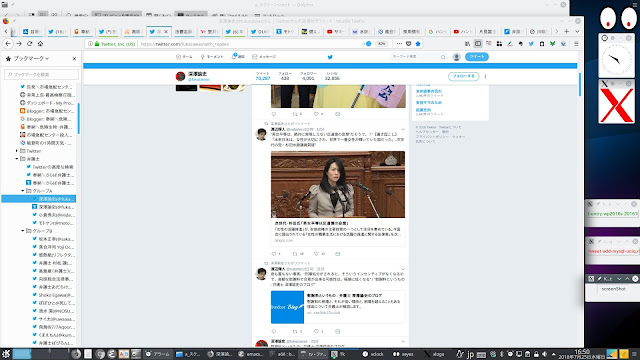The width and height of the screenshot is (640, 360).
Task: Open the Twitter account avatar menu
Action: coord(457,57)
